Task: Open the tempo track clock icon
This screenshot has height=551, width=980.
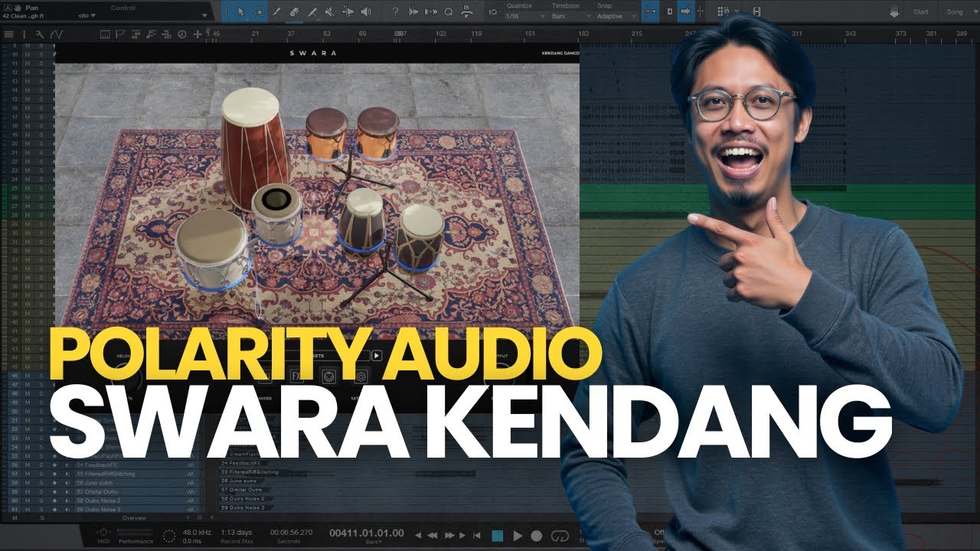Action: [182, 34]
